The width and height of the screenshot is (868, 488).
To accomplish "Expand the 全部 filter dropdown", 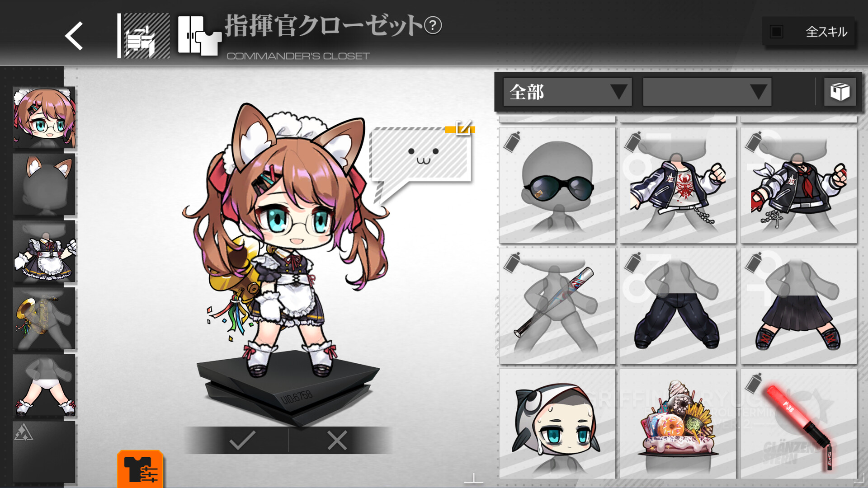I will pos(567,92).
